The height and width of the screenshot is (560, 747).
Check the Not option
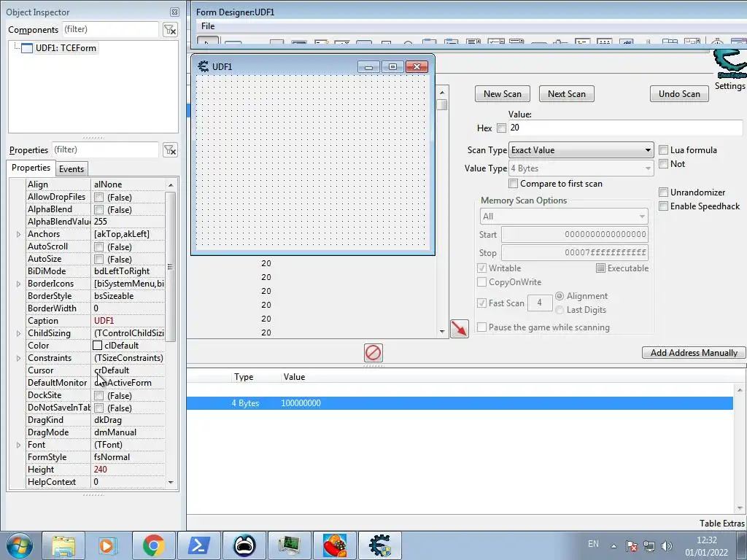[x=663, y=164]
